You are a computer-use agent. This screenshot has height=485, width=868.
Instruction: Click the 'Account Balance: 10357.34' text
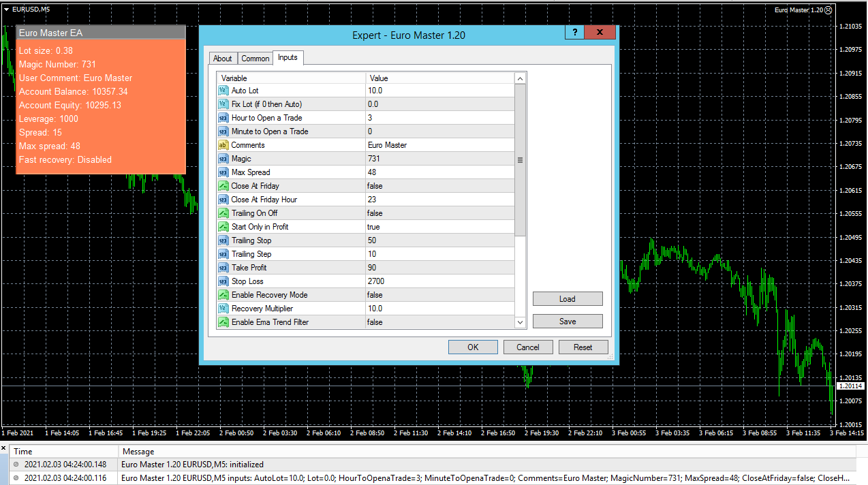[x=74, y=91]
